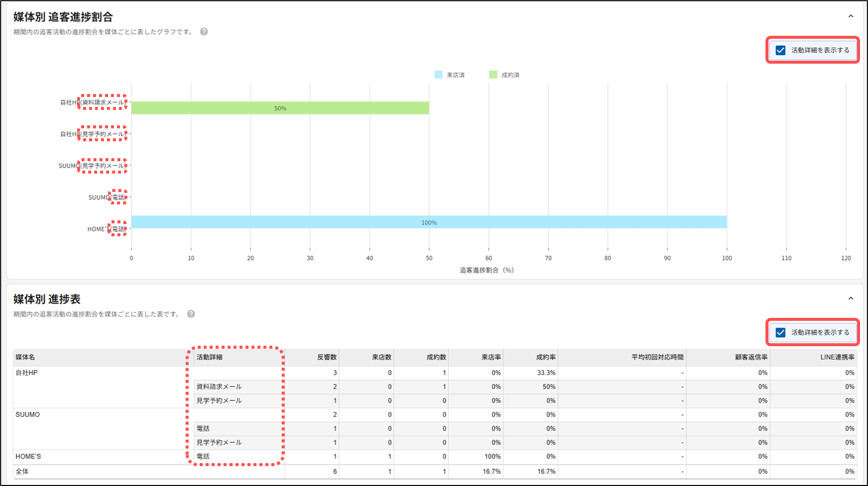Toggle 活動詳細を表示する checkbox in 媒体別 進捗表 section

coord(780,332)
